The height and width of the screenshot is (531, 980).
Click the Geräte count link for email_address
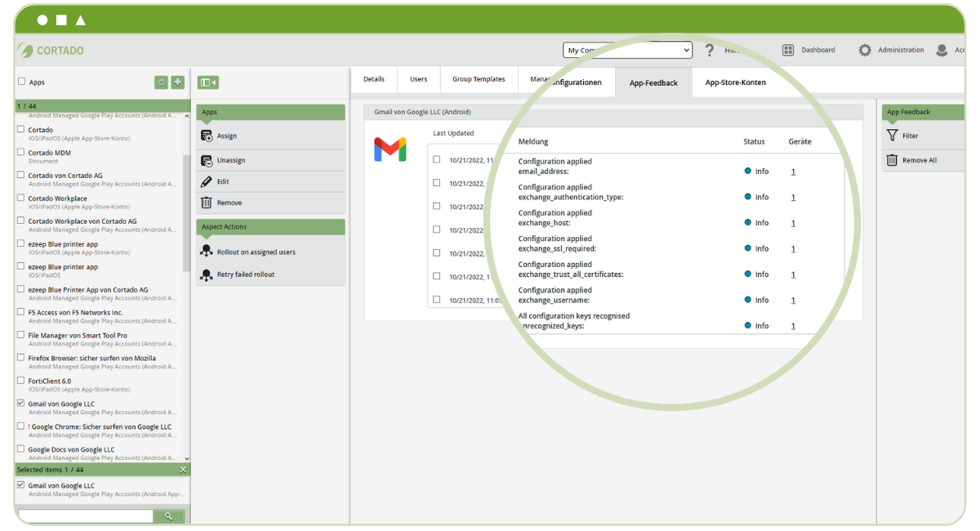click(x=793, y=171)
